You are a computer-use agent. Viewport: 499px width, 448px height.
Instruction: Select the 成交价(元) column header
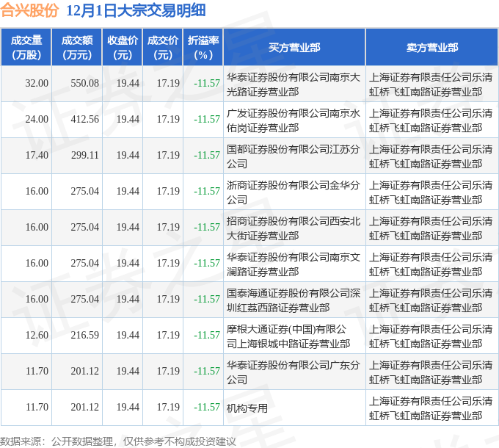click(x=163, y=48)
